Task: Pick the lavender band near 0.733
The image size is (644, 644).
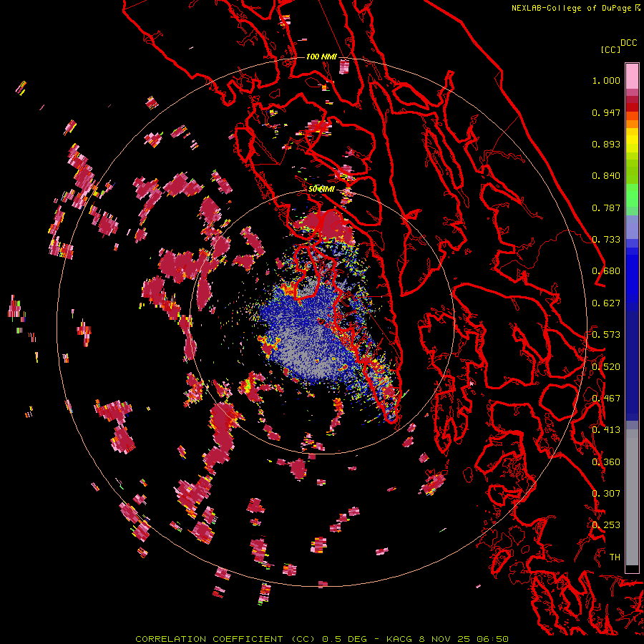Action: pos(632,227)
